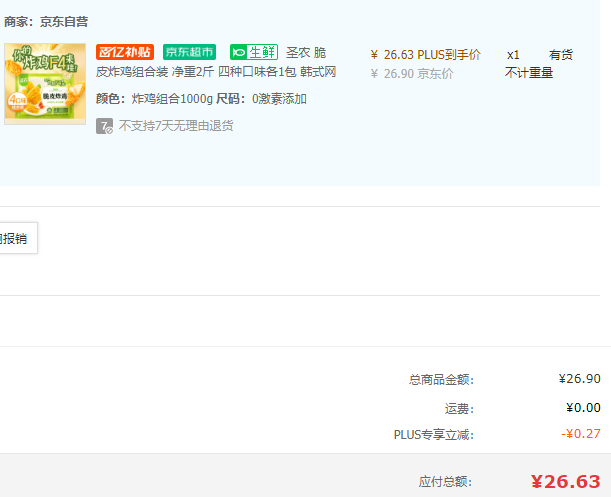Select the text 商家：京东自营
Viewport: 611px width, 497px height.
click(x=46, y=21)
